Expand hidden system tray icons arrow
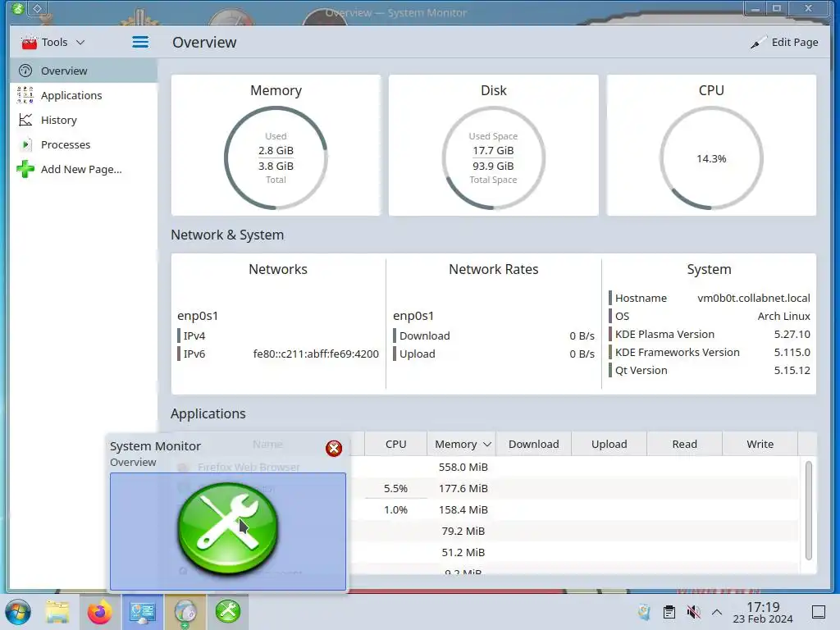This screenshot has width=840, height=630. click(x=717, y=612)
